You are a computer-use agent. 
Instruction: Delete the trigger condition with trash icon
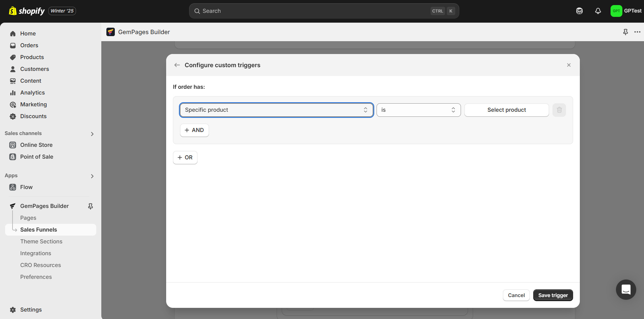(x=559, y=110)
